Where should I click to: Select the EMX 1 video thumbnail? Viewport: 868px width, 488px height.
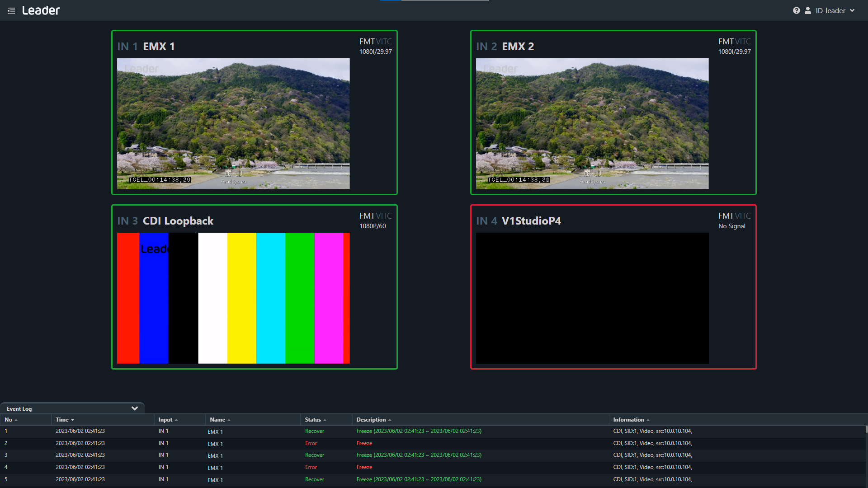click(x=233, y=123)
